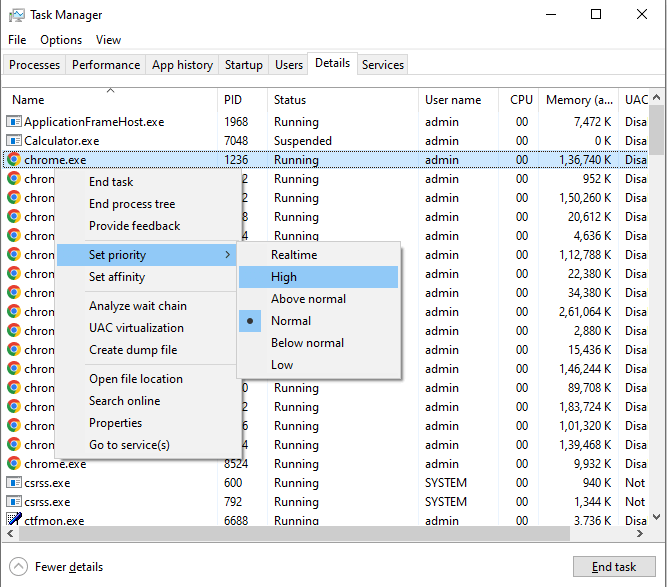Screen dimensions: 667x587
Task: Click the horizontal scrollbar thumb
Action: tap(294, 533)
